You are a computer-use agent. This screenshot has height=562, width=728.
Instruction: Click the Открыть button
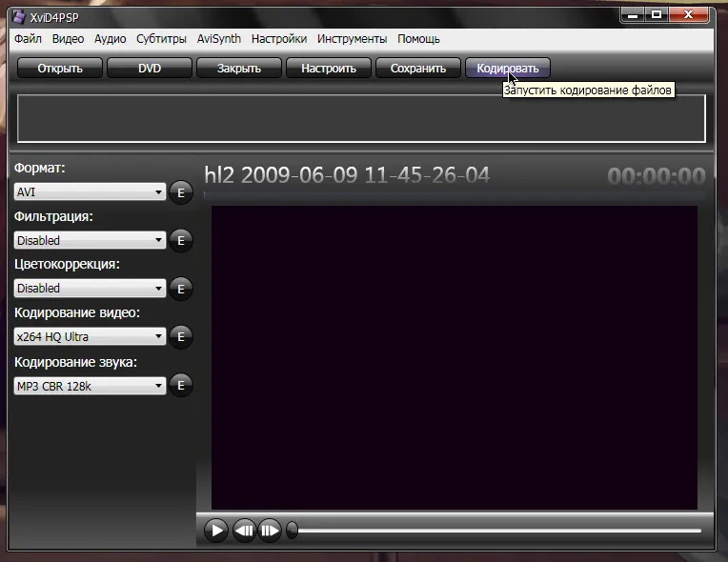pyautogui.click(x=60, y=68)
